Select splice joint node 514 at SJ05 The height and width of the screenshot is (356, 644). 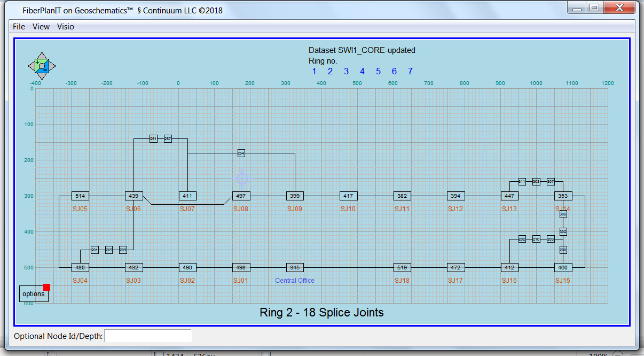pos(80,196)
